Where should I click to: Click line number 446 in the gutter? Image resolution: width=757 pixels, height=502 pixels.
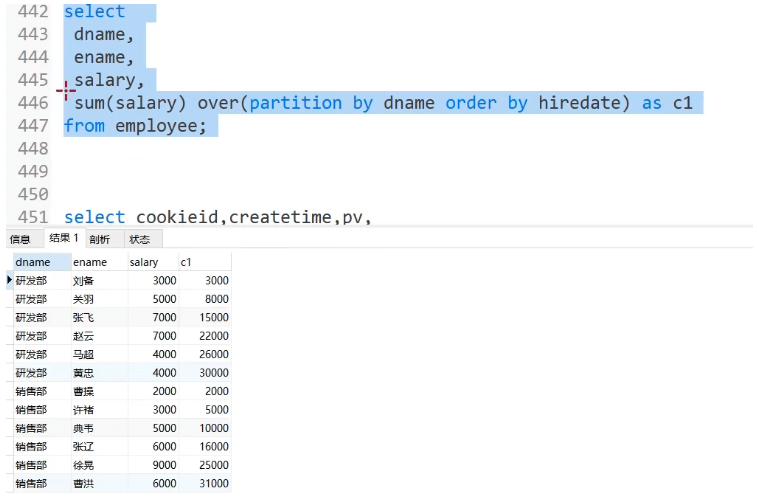click(33, 103)
